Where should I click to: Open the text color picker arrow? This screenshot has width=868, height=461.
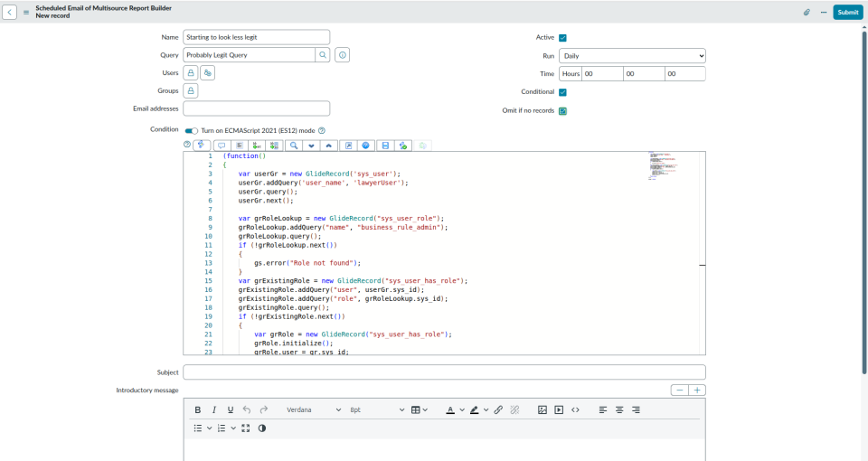pos(462,410)
